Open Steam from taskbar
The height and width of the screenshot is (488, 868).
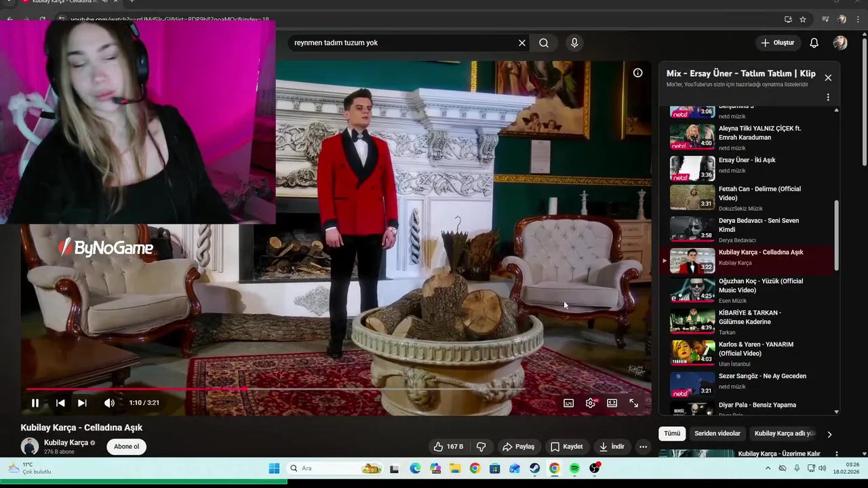coord(535,468)
